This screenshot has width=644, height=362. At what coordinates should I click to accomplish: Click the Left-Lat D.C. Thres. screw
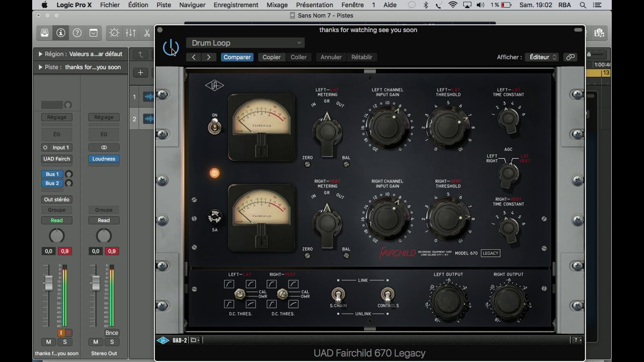coord(240,294)
